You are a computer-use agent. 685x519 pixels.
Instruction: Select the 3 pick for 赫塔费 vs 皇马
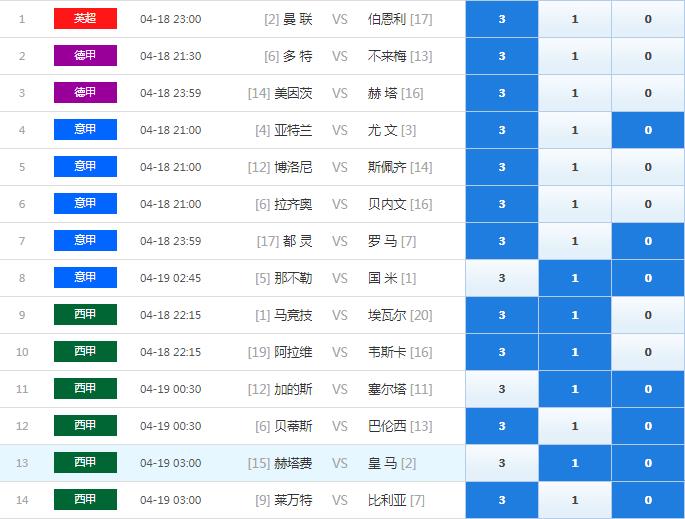pyautogui.click(x=502, y=463)
